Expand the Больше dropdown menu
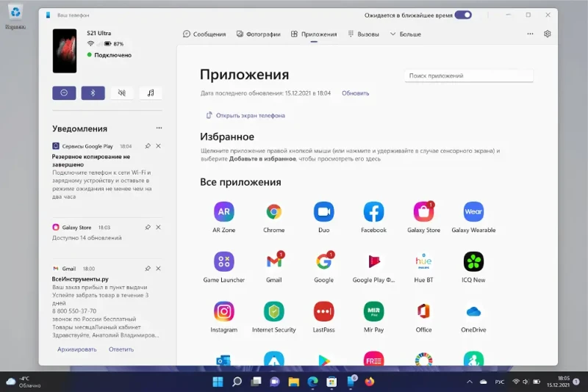The image size is (588, 392). (x=406, y=34)
